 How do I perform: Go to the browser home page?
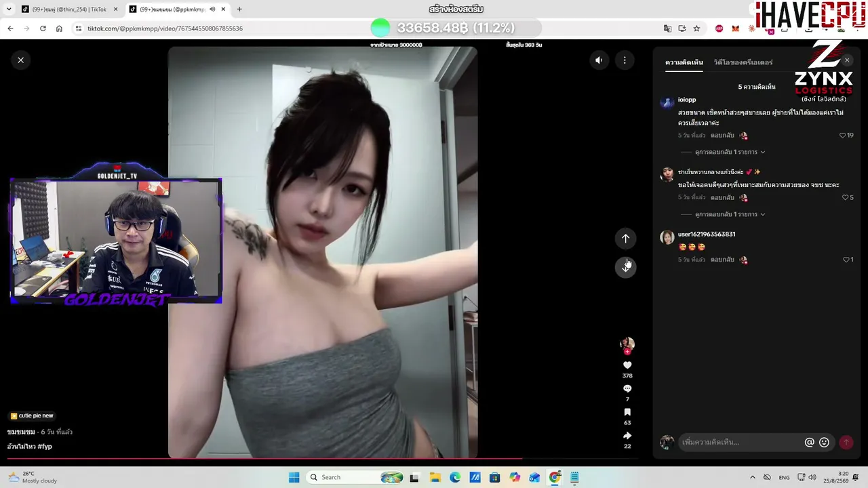[59, 28]
